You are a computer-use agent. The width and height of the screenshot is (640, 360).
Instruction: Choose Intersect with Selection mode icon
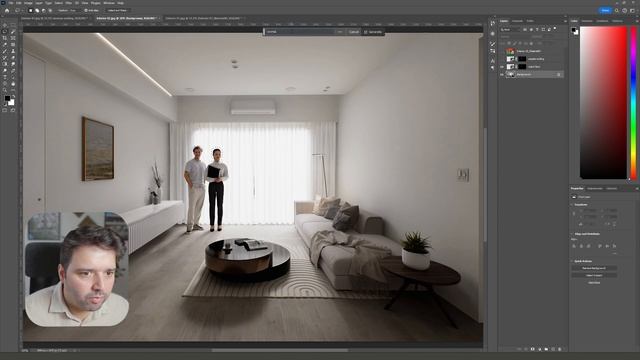coord(50,10)
